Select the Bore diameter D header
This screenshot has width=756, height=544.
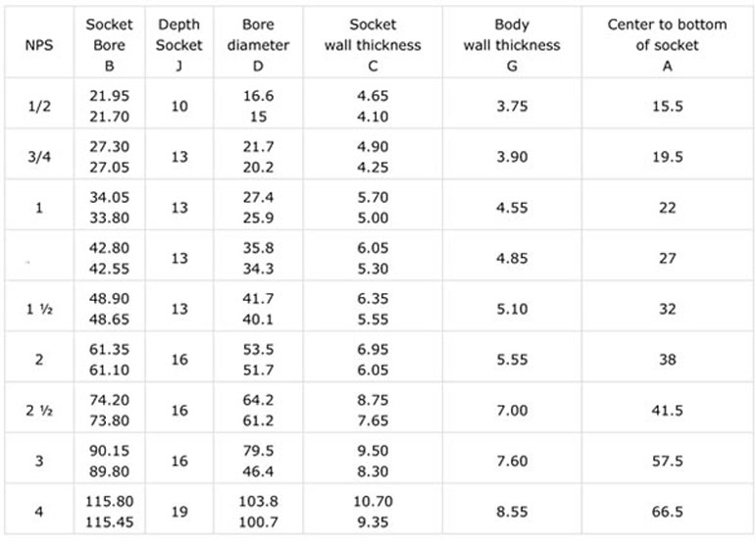258,45
